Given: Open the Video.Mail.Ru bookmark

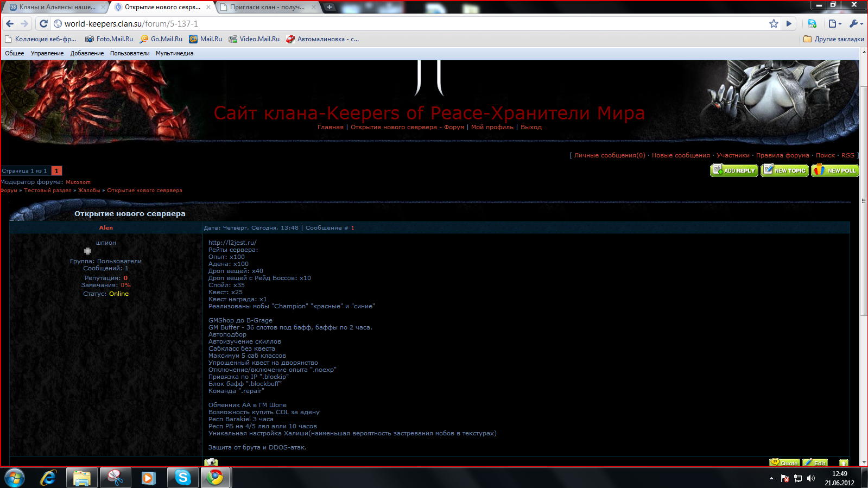Looking at the screenshot, I should coord(254,39).
